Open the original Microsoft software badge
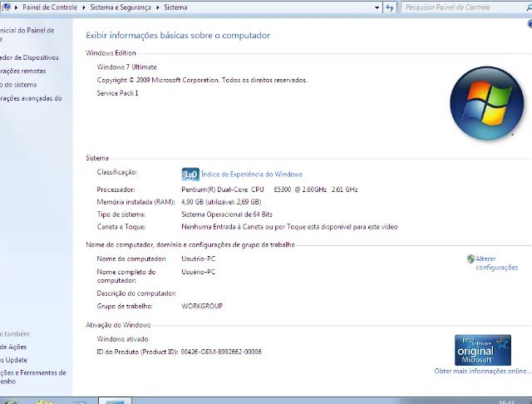Viewport: 532px width, 404px height. tap(483, 350)
